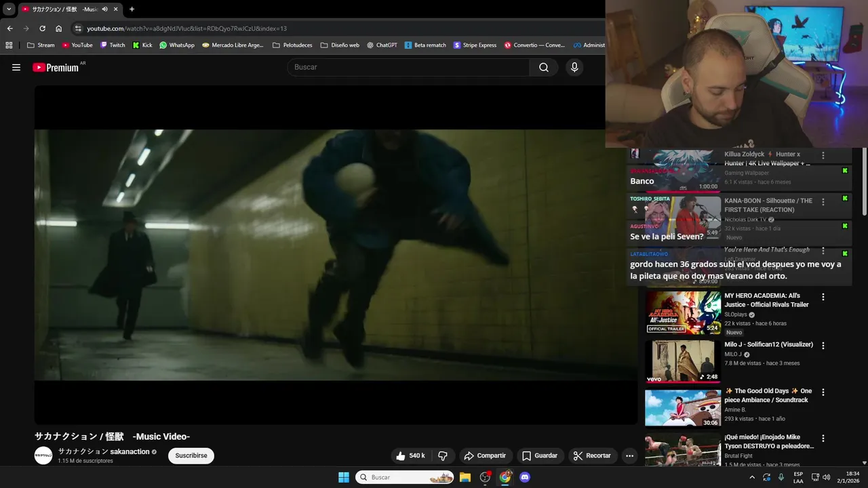
Task: Open the YouTube guide hamburger menu
Action: (16, 67)
